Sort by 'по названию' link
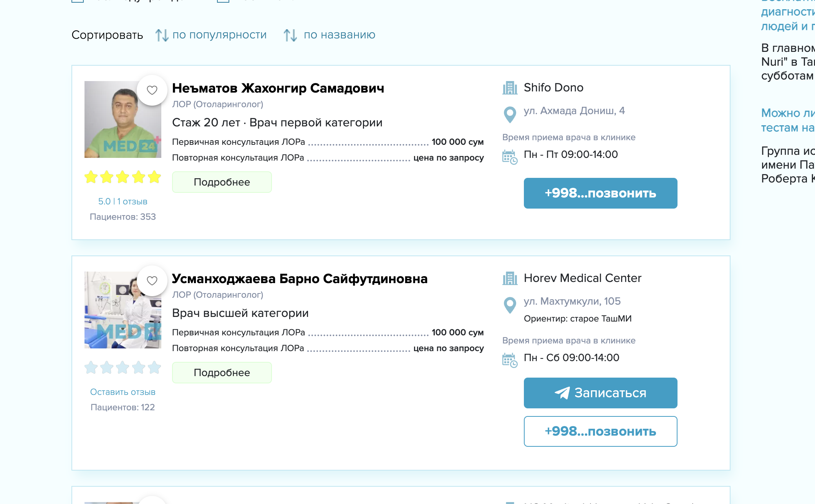The width and height of the screenshot is (815, 504). [x=339, y=35]
